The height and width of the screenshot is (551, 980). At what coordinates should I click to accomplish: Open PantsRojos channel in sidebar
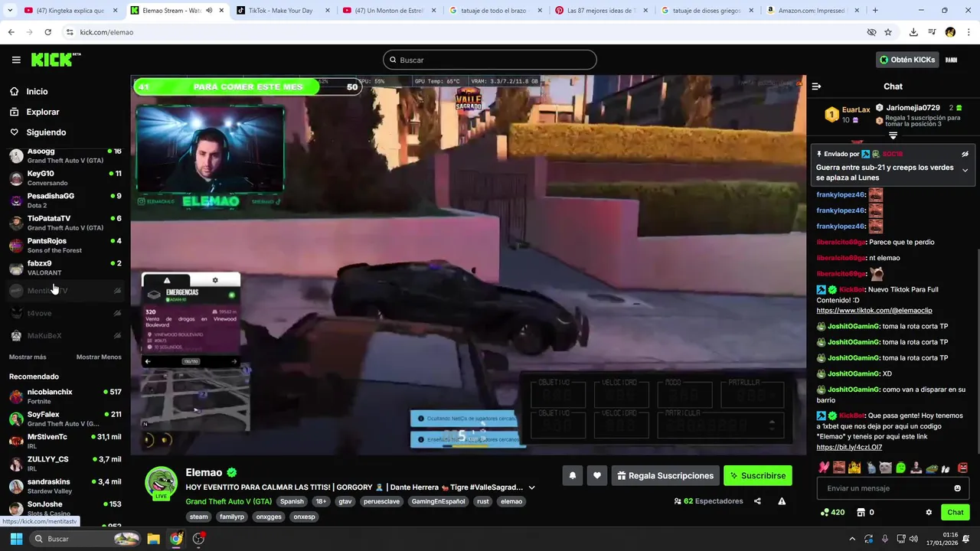(65, 246)
